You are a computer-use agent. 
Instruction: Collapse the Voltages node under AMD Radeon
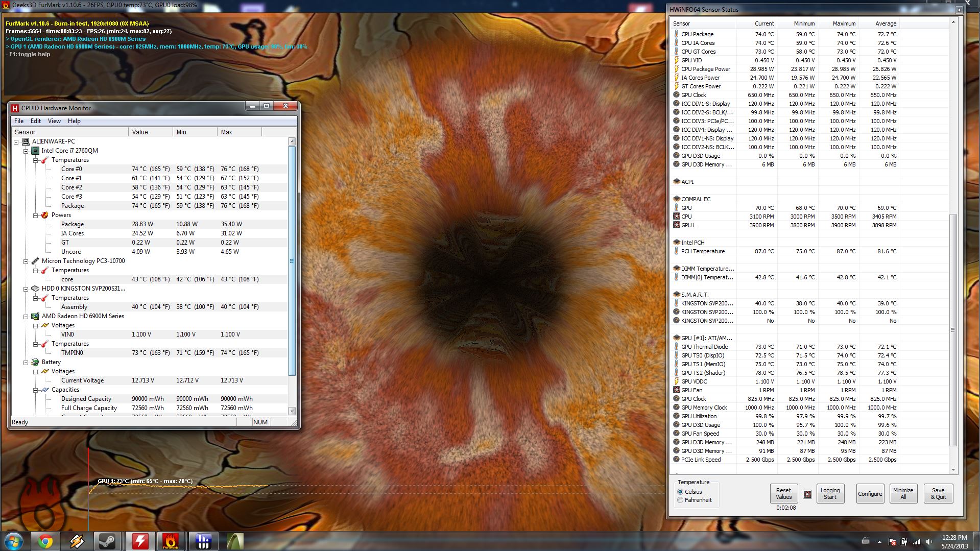tap(36, 325)
